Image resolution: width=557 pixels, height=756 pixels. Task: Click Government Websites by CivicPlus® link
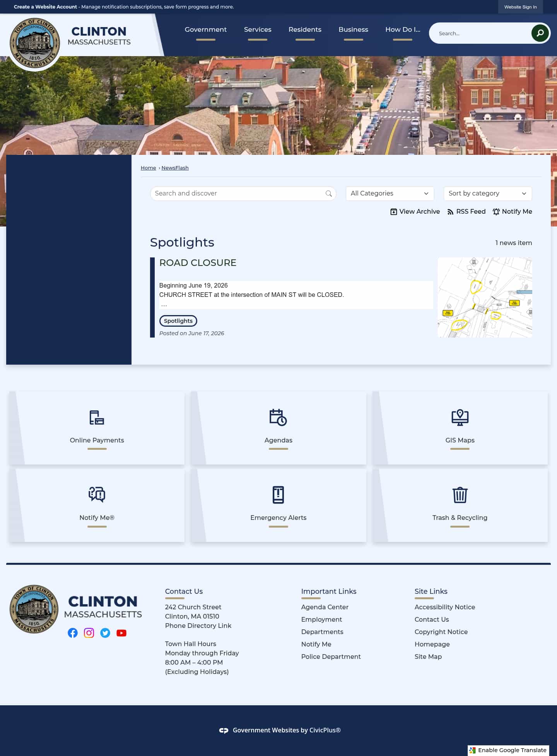287,730
